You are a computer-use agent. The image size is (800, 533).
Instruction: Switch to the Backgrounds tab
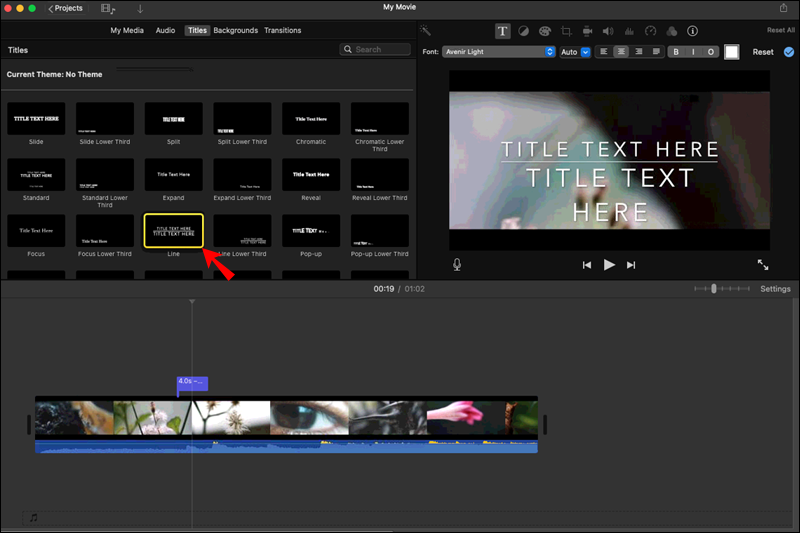click(x=235, y=31)
